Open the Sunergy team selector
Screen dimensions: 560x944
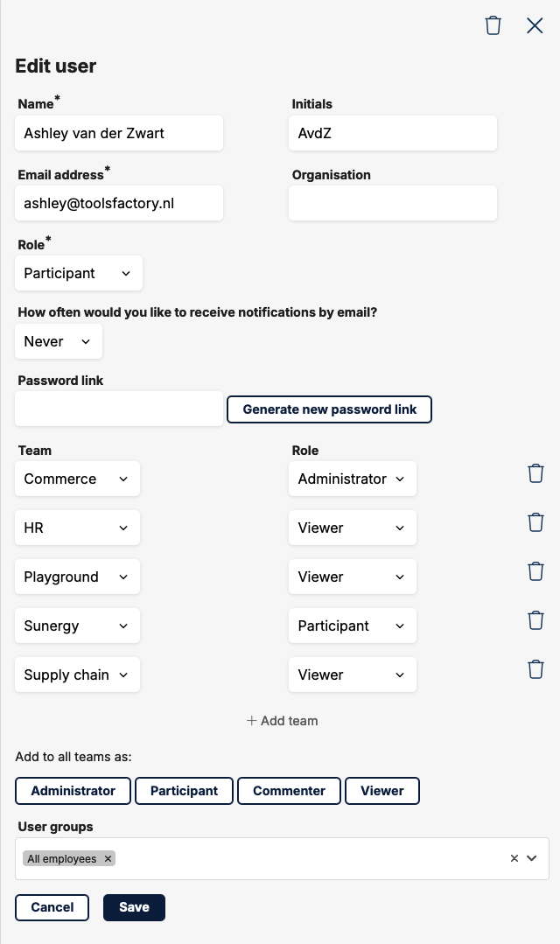(78, 626)
